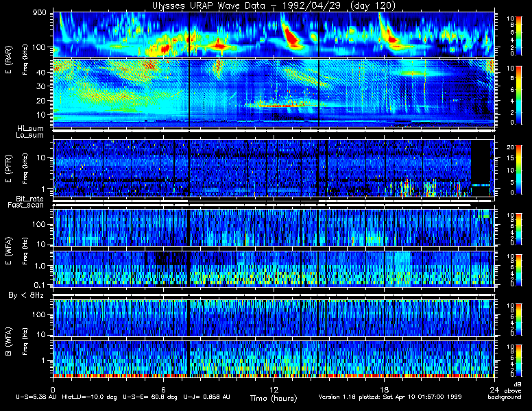Click the E (PFR) spectrogram panel
Image resolution: width=532 pixels, height=411 pixels.
(274, 168)
